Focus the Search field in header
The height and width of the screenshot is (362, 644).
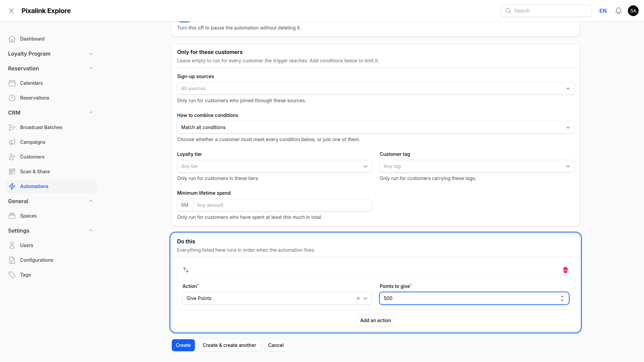click(x=546, y=11)
